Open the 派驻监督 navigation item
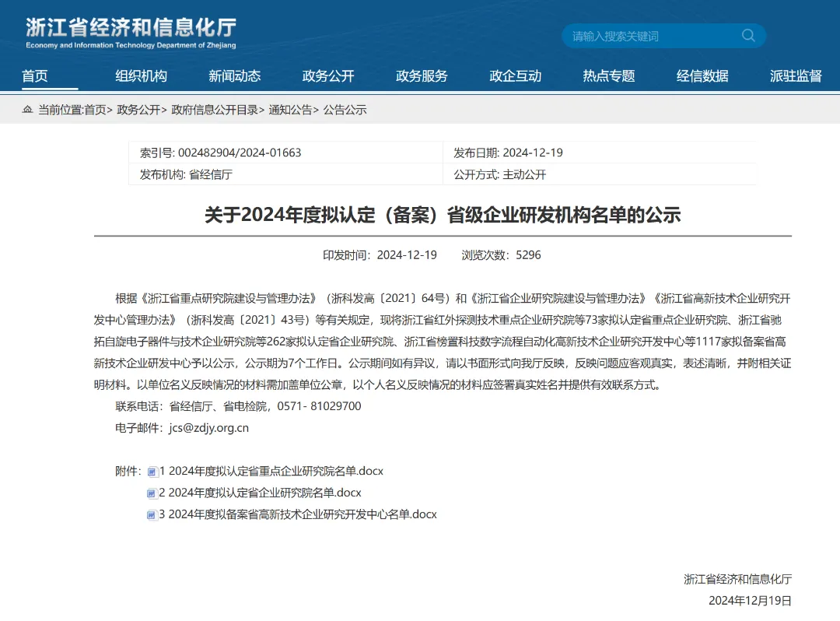Screen dimensions: 840x621 point(796,76)
